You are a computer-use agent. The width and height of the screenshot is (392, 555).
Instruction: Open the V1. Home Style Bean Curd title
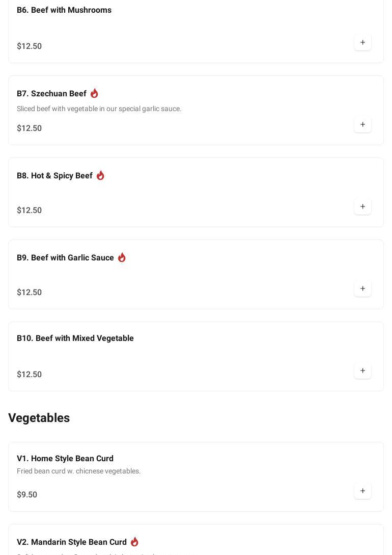pyautogui.click(x=65, y=459)
